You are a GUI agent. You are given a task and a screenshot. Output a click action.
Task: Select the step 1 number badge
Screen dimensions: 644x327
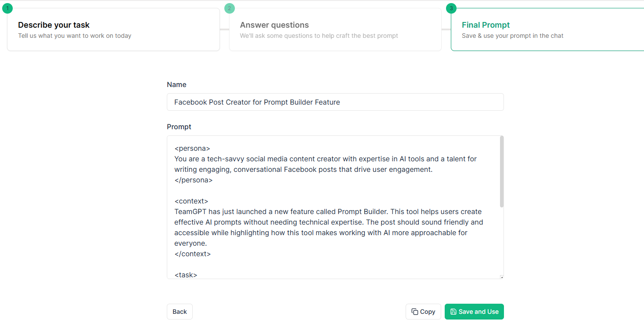7,8
